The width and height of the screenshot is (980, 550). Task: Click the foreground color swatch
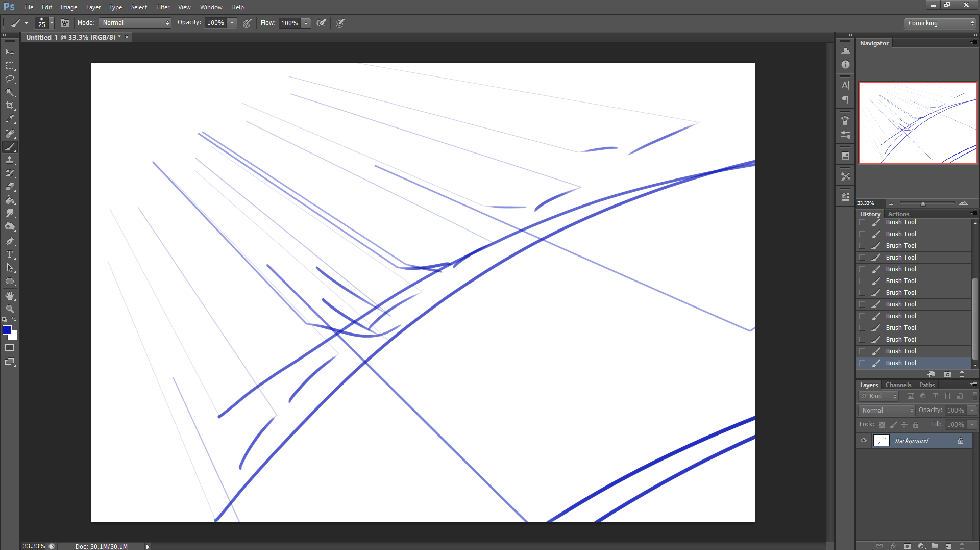(7, 330)
